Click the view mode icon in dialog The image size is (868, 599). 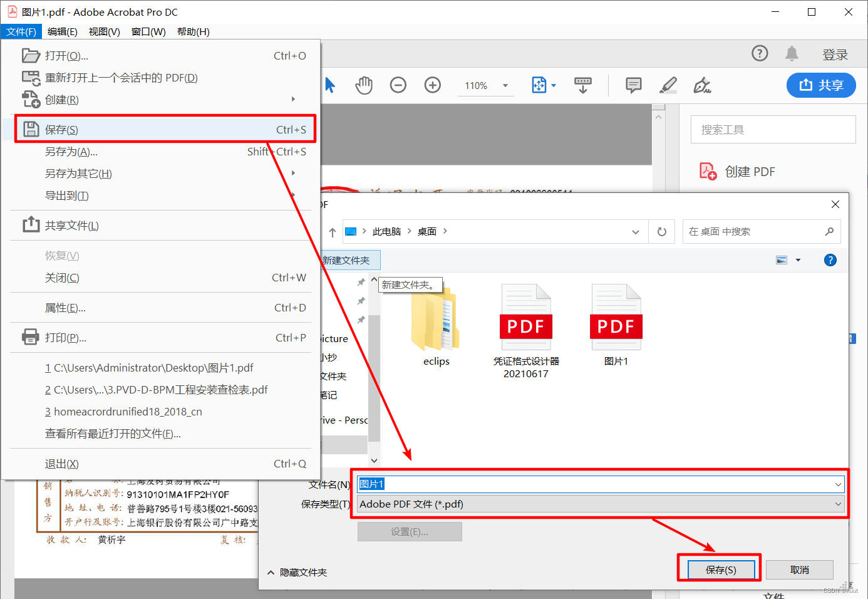782,260
